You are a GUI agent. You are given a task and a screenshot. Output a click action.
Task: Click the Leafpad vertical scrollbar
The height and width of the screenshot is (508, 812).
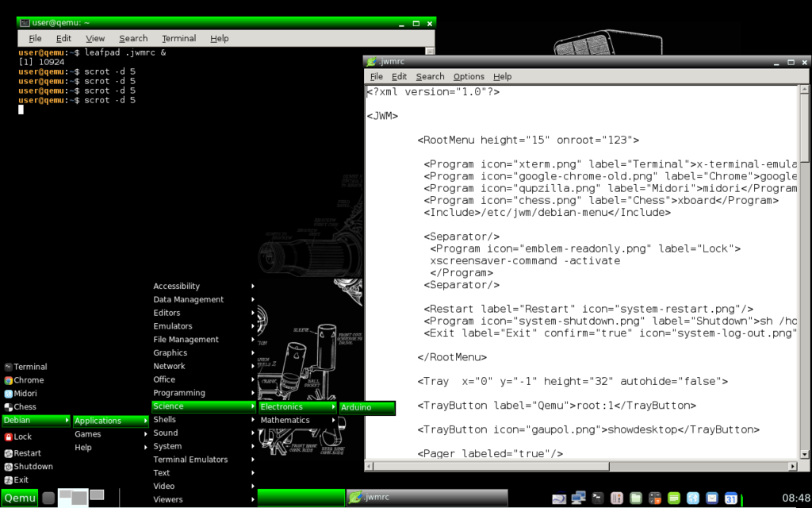pos(804,270)
